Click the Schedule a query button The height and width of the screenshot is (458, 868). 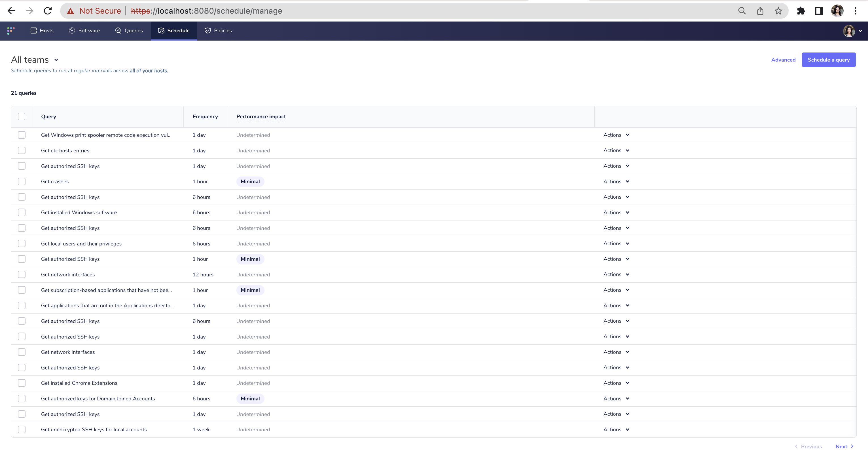tap(828, 60)
